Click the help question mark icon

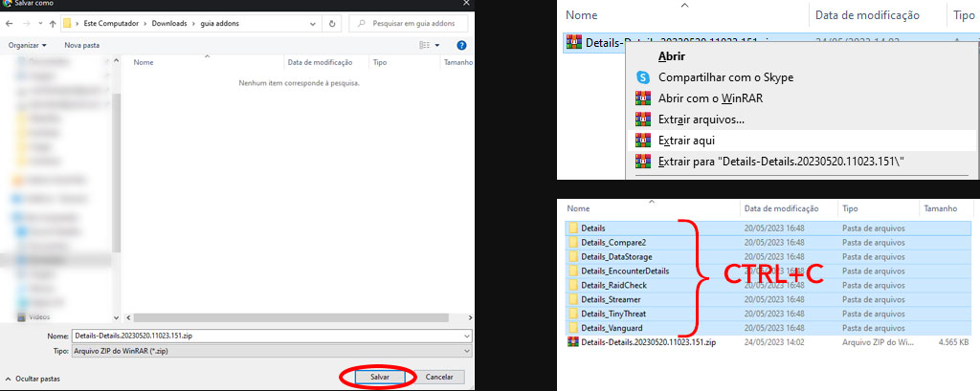click(x=462, y=45)
